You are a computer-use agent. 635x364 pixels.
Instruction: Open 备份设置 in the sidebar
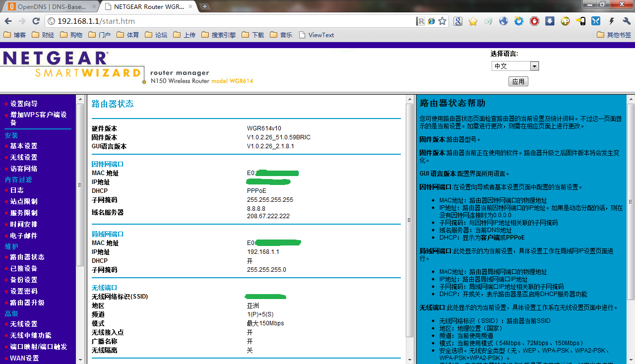pyautogui.click(x=24, y=280)
